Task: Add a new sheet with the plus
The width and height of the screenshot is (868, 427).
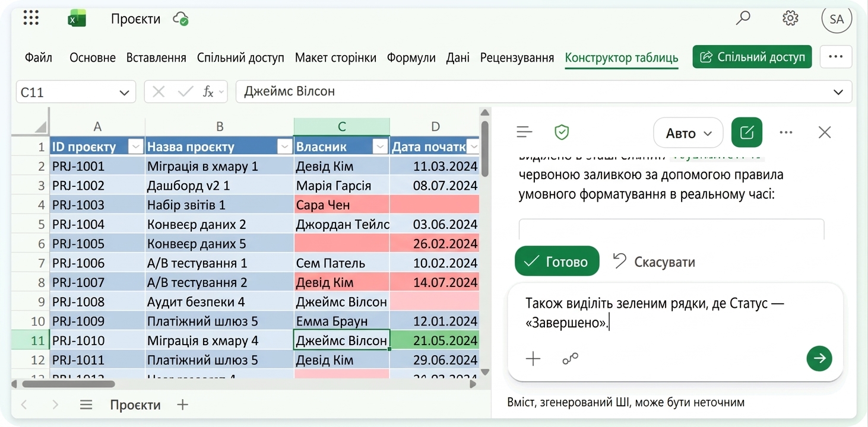Action: pyautogui.click(x=183, y=405)
